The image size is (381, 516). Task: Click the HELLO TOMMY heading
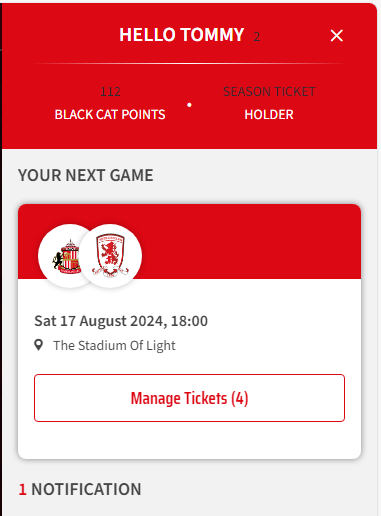[x=182, y=35]
